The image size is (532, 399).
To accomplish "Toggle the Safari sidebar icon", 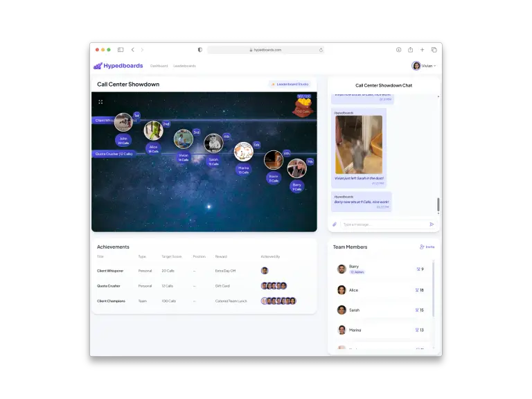I will [x=121, y=50].
